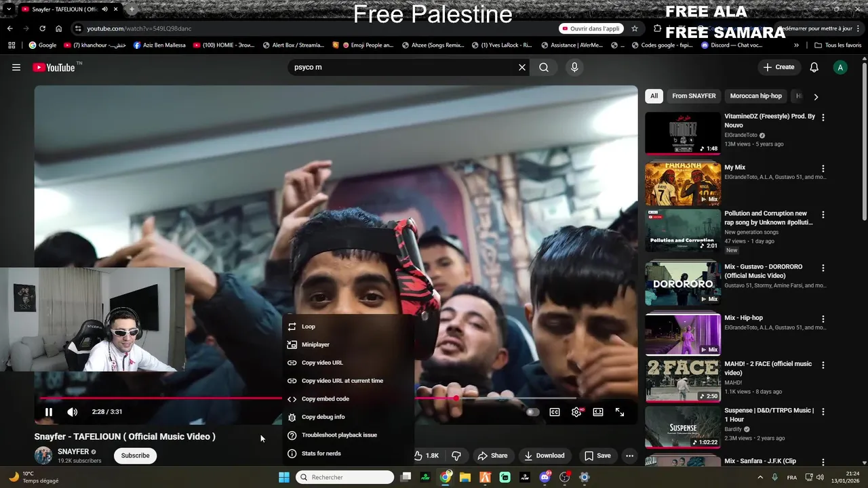The image size is (868, 488).
Task: Open more actions ellipsis below video
Action: [629, 455]
